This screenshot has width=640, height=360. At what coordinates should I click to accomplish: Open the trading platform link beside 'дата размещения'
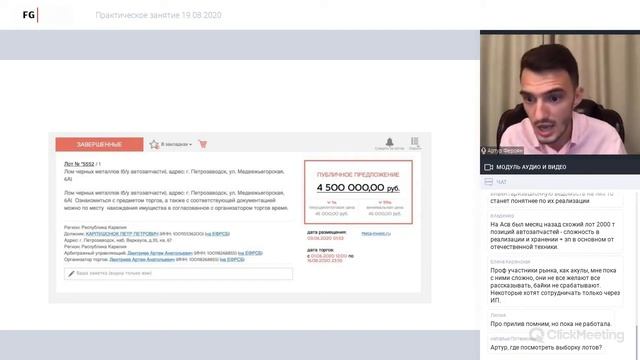point(376,234)
